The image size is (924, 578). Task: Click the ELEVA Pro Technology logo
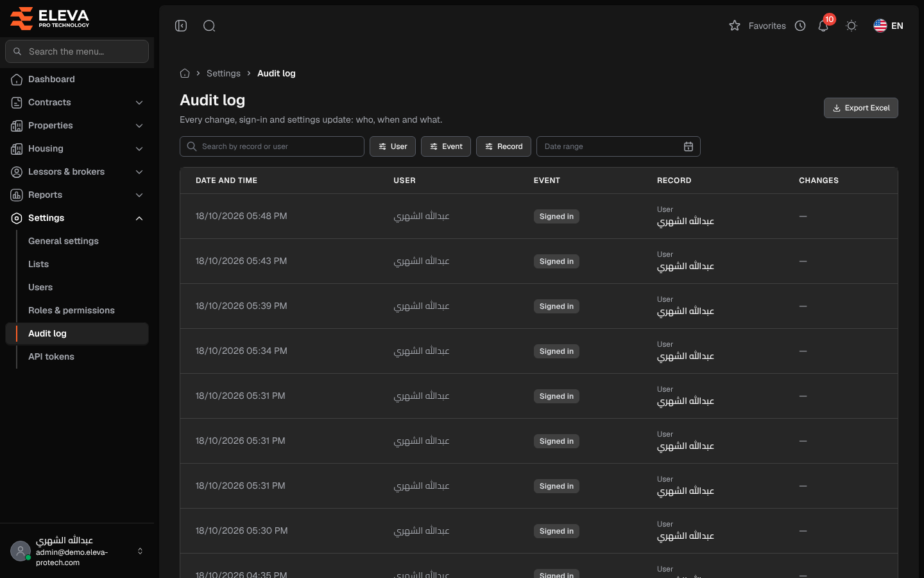pyautogui.click(x=49, y=19)
